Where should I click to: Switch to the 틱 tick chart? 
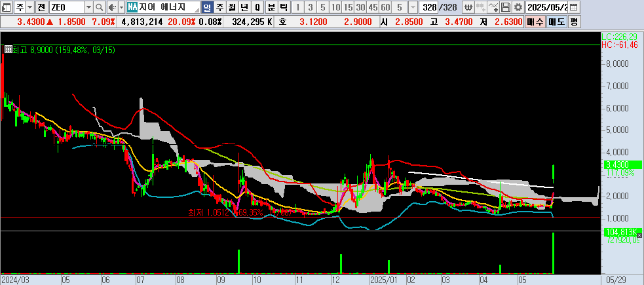(x=284, y=7)
